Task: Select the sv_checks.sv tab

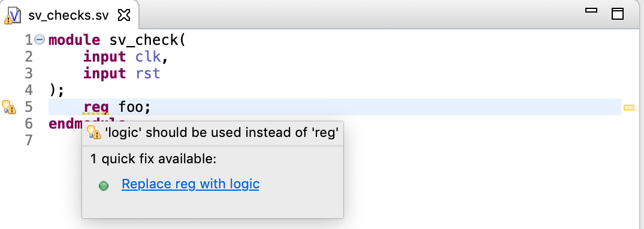Action: (x=68, y=16)
